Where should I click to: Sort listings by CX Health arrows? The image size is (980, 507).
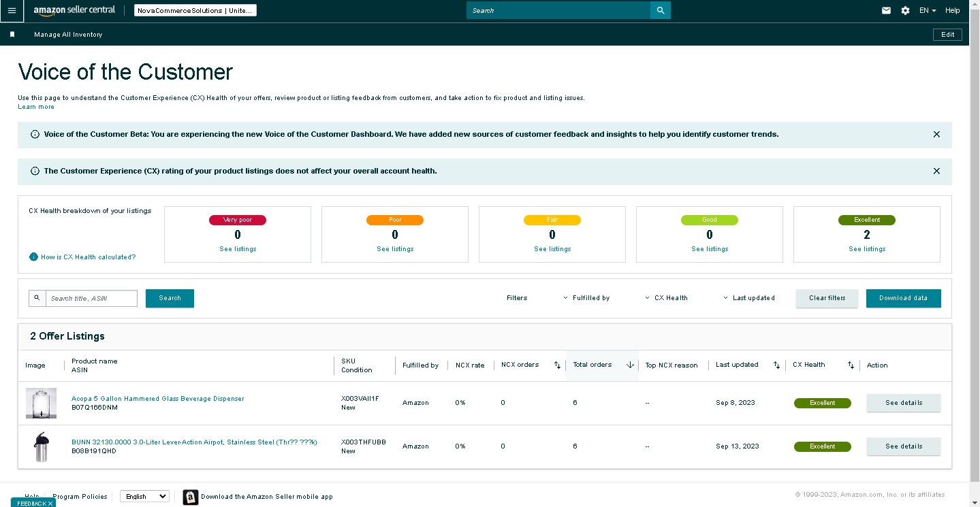point(851,365)
